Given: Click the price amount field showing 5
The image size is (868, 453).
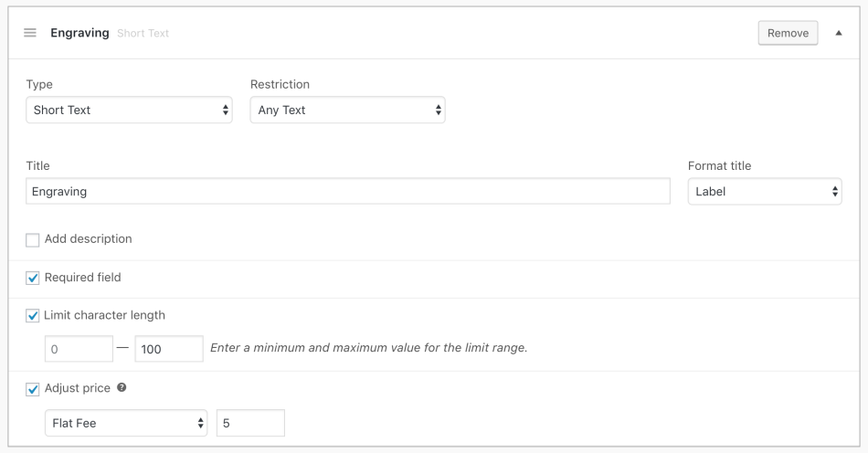Looking at the screenshot, I should 250,424.
